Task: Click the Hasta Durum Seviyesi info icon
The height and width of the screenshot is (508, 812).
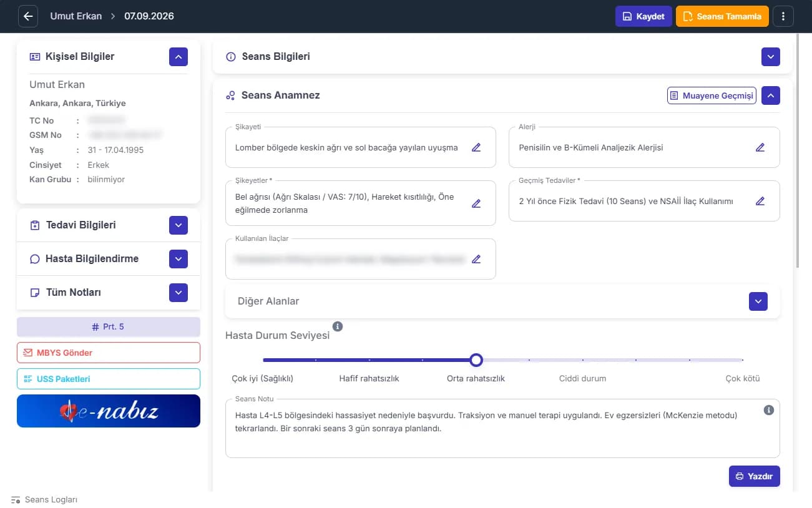Action: [x=338, y=326]
